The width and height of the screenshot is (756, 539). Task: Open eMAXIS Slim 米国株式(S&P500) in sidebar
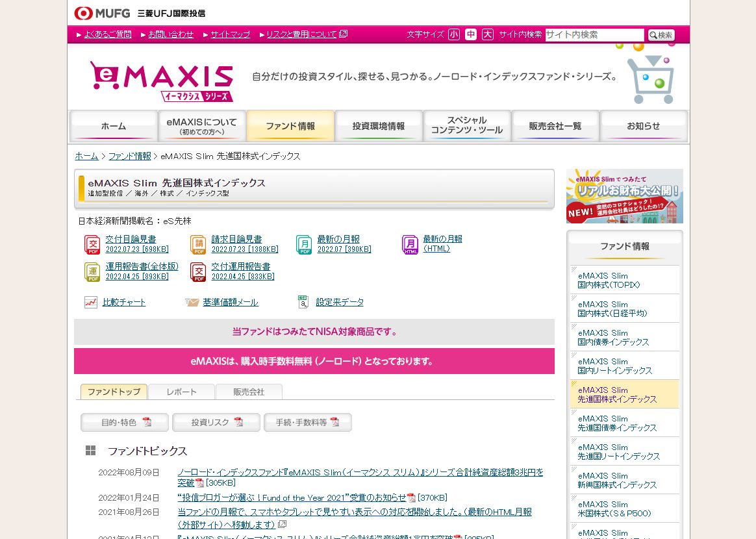pyautogui.click(x=624, y=508)
